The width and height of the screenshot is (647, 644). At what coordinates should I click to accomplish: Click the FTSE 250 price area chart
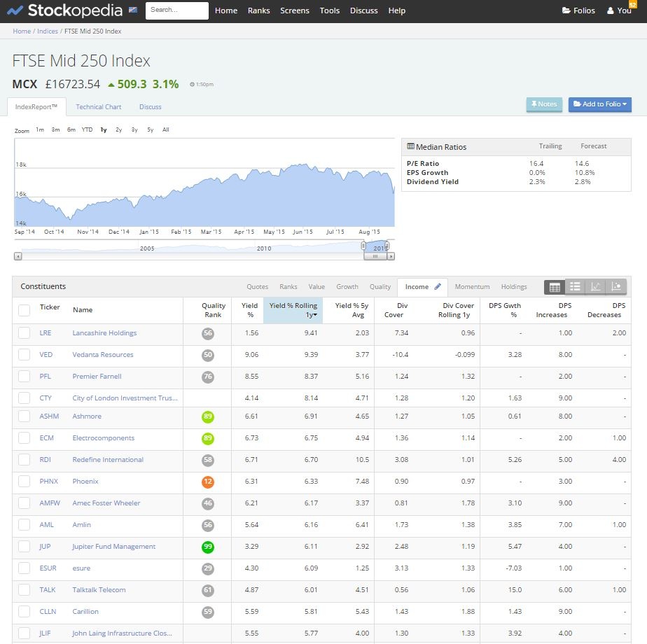click(204, 183)
